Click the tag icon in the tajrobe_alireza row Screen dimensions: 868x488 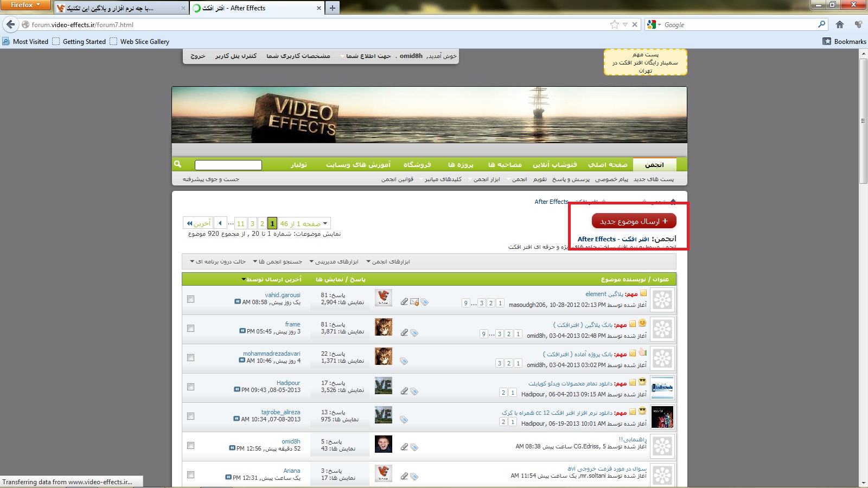coord(404,419)
